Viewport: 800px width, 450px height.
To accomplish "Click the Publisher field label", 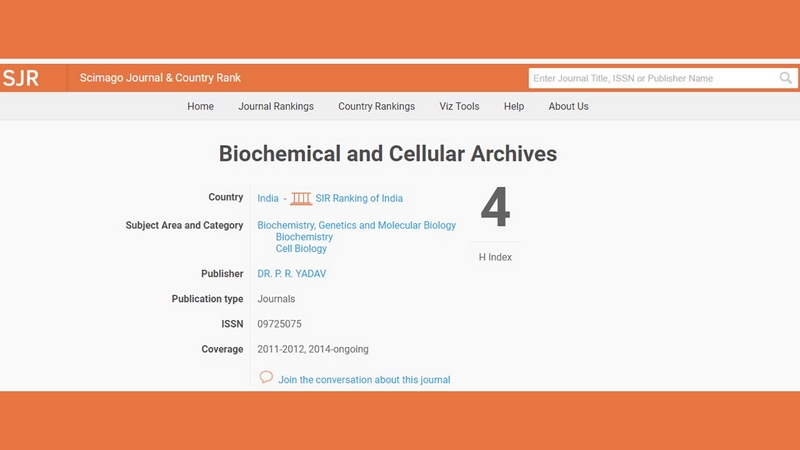I will tap(222, 273).
